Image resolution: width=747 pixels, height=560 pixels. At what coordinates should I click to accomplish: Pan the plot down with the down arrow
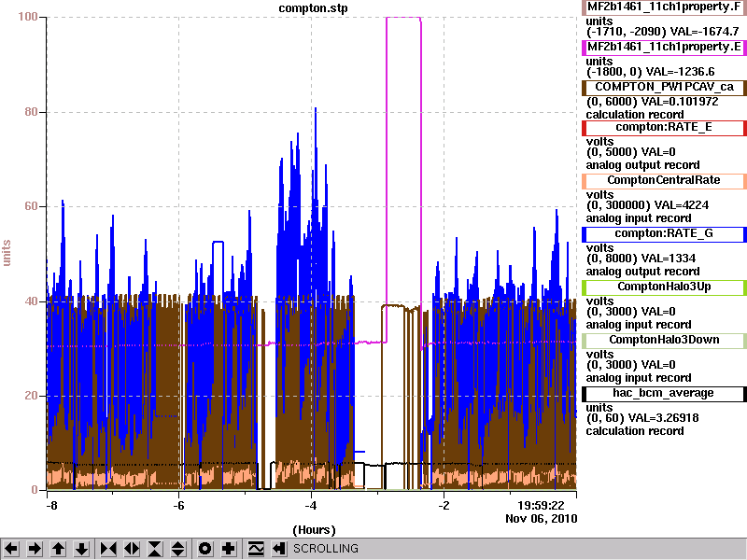(x=82, y=549)
